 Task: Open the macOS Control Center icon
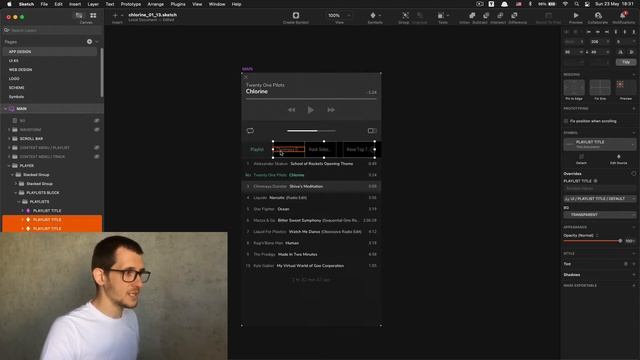587,4
